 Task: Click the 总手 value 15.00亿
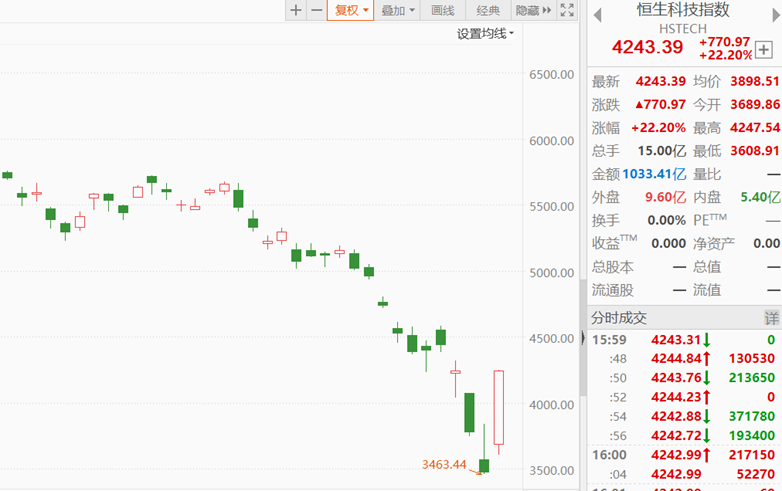click(662, 151)
